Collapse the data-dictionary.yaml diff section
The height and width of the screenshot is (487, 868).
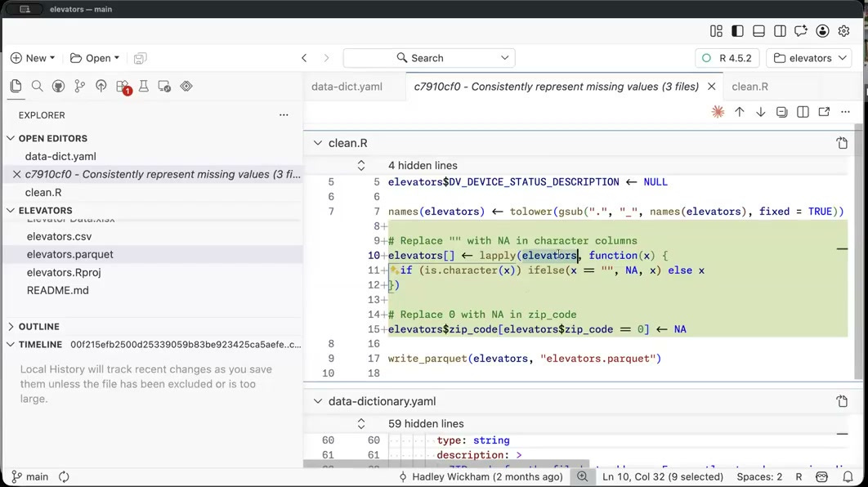(318, 401)
